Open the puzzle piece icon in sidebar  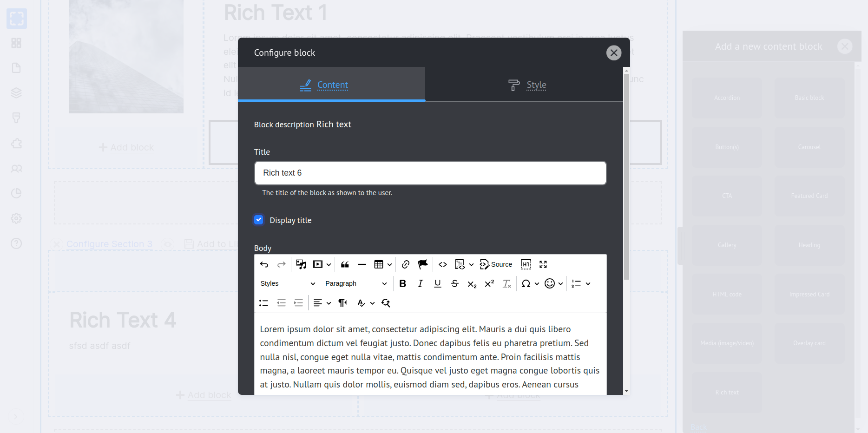point(16,143)
